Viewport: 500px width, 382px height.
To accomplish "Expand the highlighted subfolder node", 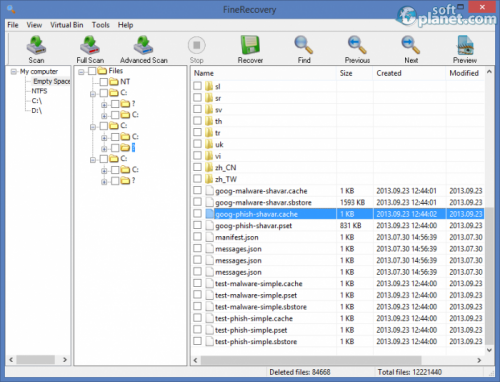I will pyautogui.click(x=104, y=149).
